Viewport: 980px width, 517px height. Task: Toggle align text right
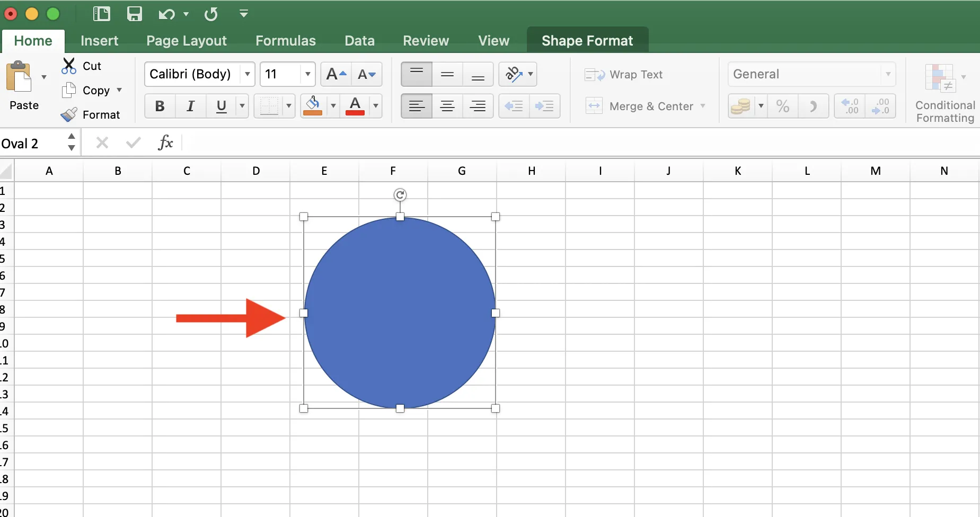click(x=478, y=106)
